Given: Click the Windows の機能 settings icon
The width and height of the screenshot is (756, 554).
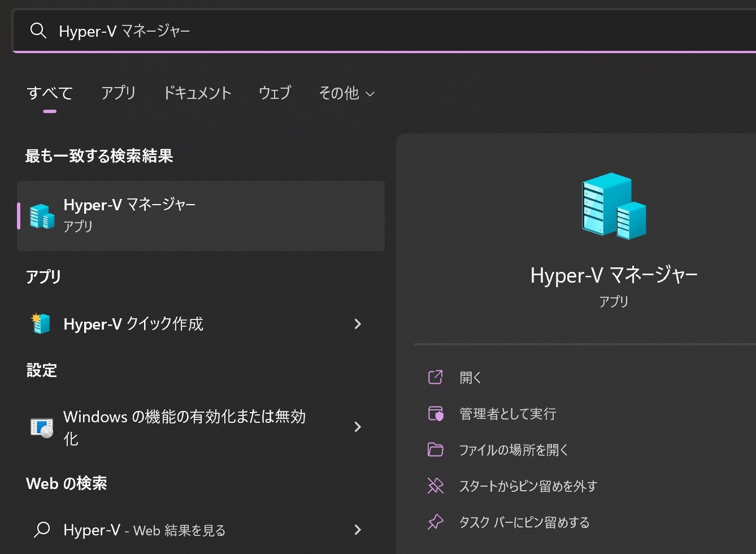Looking at the screenshot, I should (42, 427).
